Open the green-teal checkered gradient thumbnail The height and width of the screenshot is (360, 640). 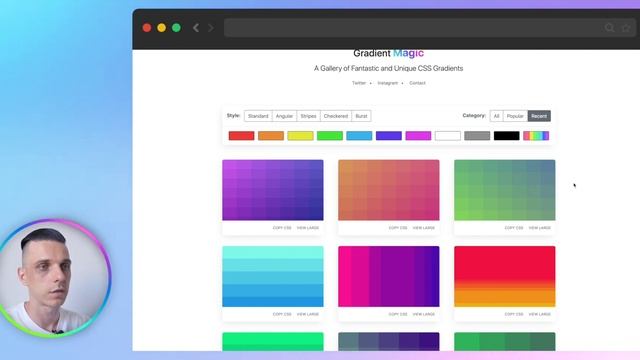click(504, 190)
